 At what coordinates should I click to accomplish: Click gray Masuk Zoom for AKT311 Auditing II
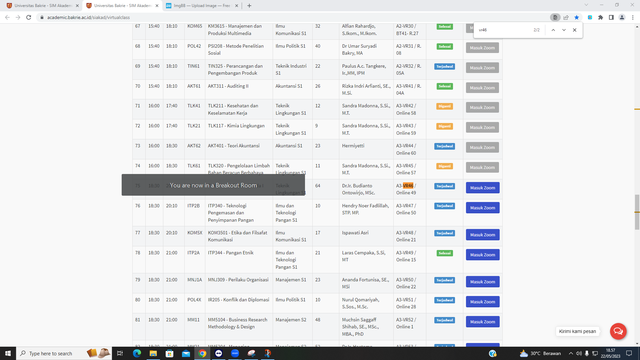482,88
